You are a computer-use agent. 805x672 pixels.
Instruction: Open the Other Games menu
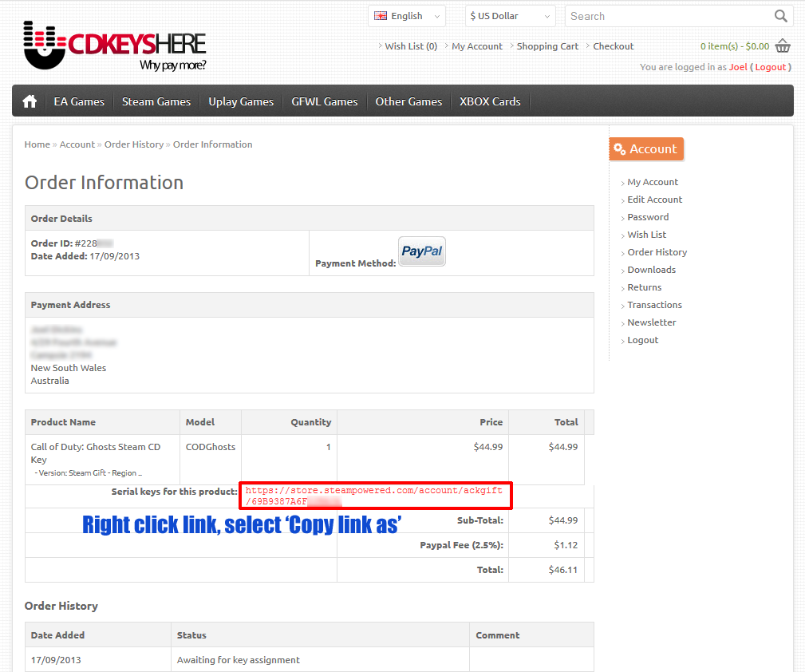408,101
